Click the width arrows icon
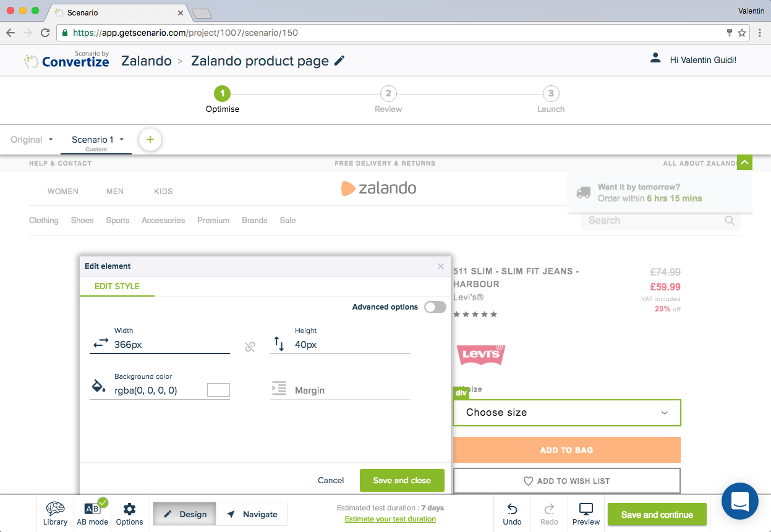This screenshot has width=771, height=532. pos(100,342)
